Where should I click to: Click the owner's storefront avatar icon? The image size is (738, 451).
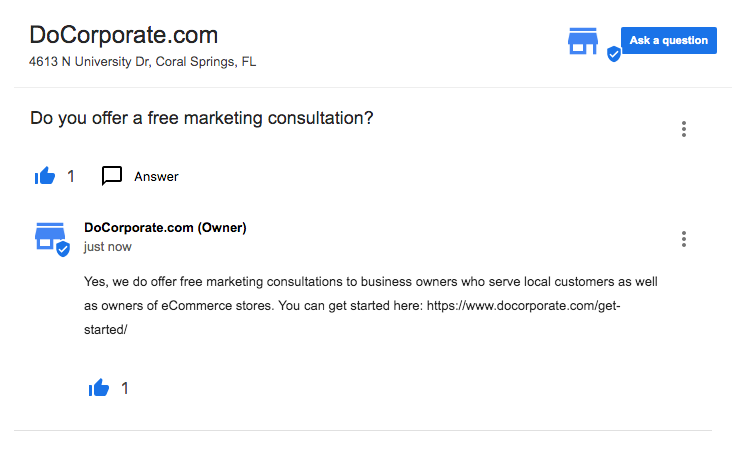(49, 236)
